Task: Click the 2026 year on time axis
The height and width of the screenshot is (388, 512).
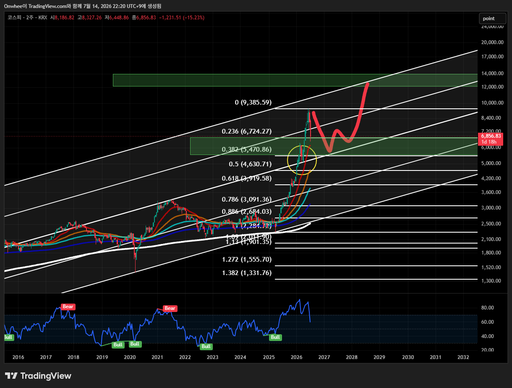Action: tap(296, 357)
